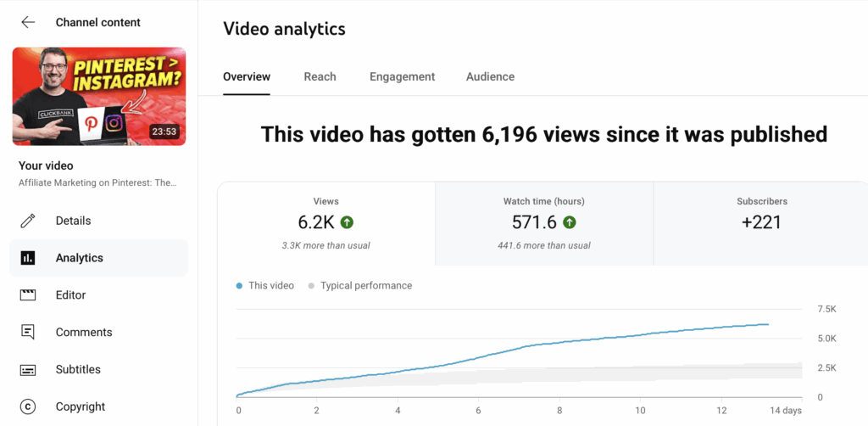868x426 pixels.
Task: Click the 6.2K views value
Action: (316, 222)
